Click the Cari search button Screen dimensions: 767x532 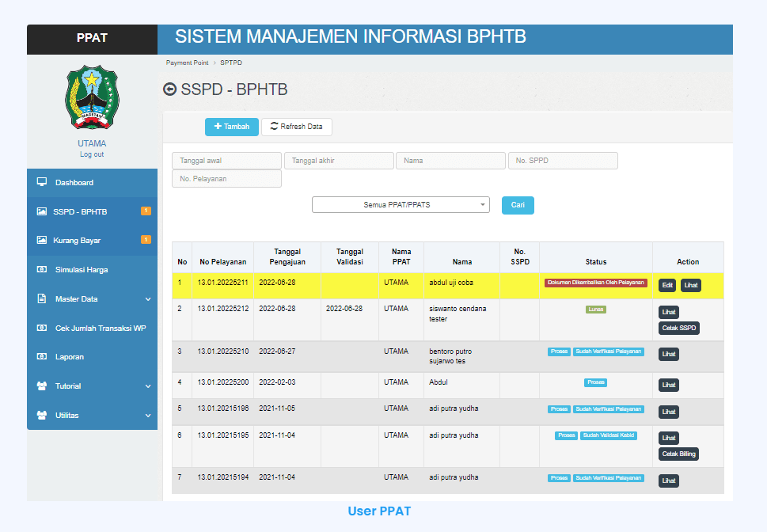pos(518,205)
